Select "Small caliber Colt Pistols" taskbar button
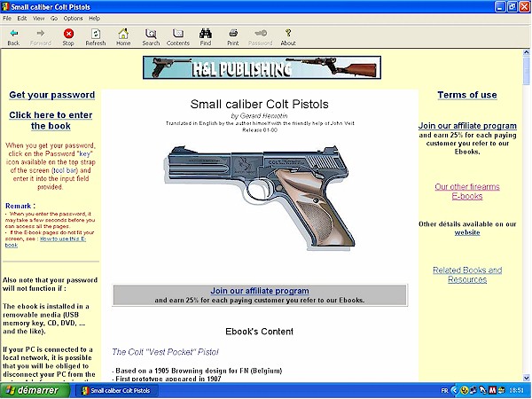 [x=116, y=390]
